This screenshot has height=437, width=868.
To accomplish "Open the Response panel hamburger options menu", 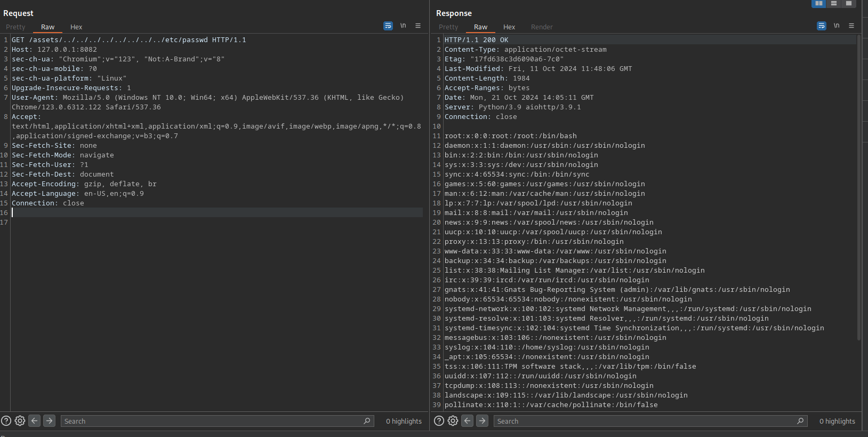I will [x=851, y=26].
